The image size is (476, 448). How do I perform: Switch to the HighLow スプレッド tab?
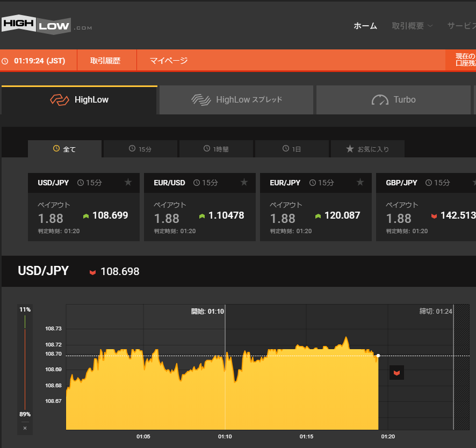[x=236, y=100]
